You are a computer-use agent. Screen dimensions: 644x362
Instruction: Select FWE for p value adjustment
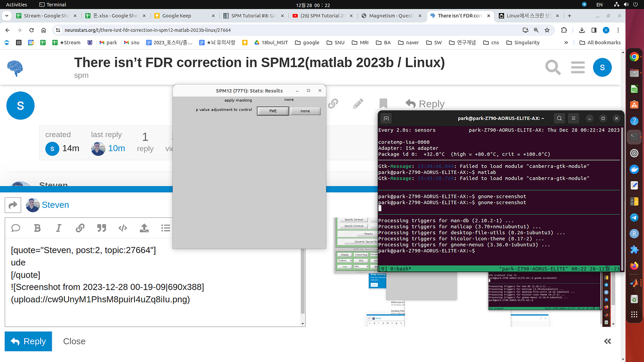pos(273,111)
